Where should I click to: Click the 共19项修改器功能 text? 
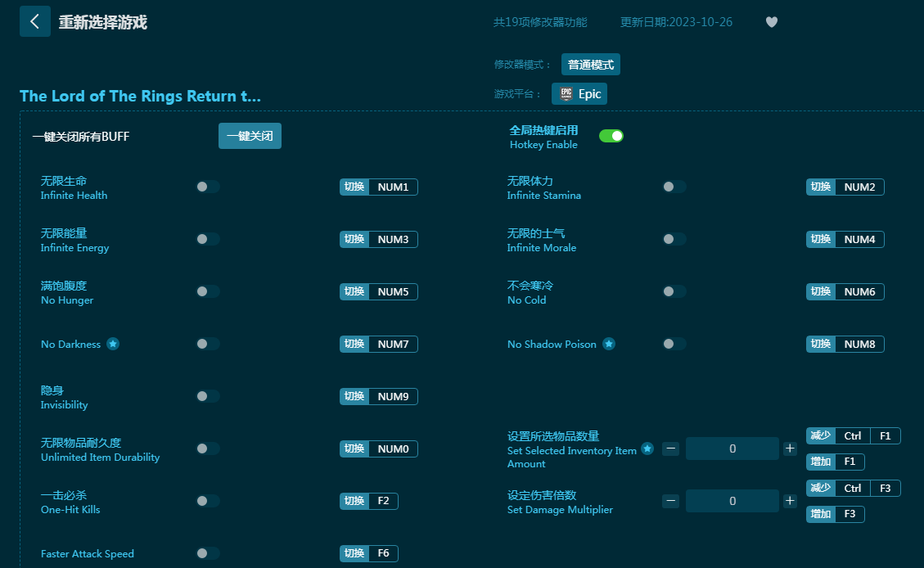pos(540,22)
